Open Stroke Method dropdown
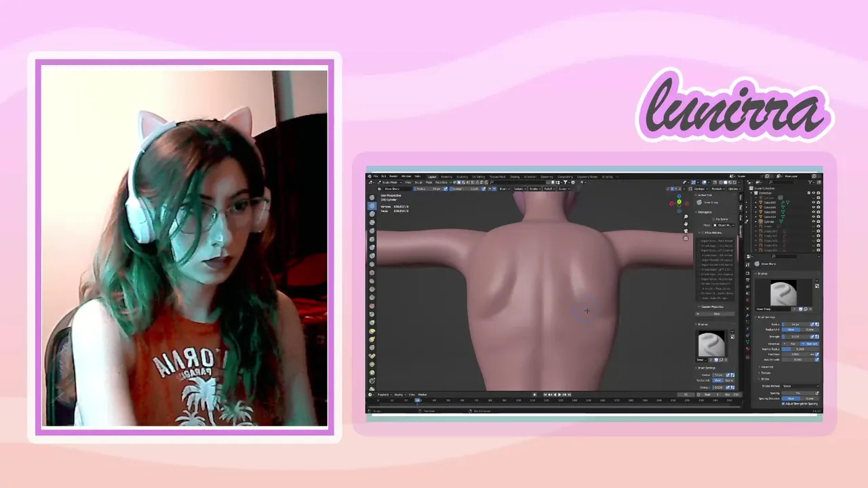Viewport: 868px width, 488px height. [x=800, y=386]
